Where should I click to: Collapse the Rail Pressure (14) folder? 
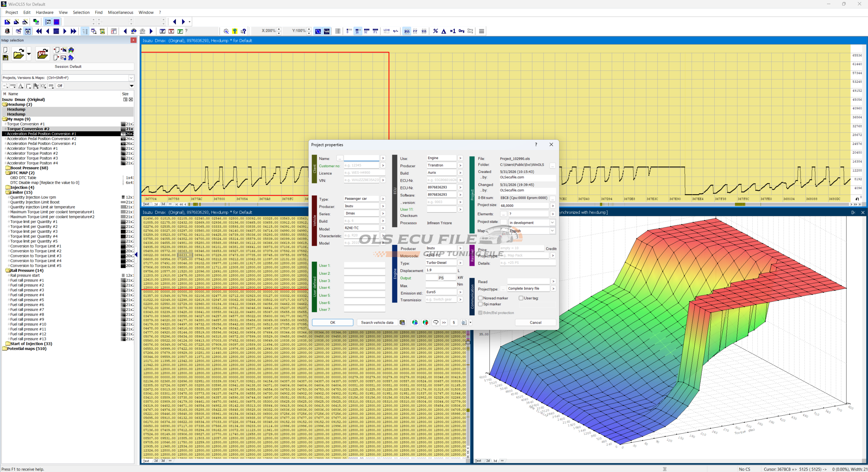(x=8, y=271)
